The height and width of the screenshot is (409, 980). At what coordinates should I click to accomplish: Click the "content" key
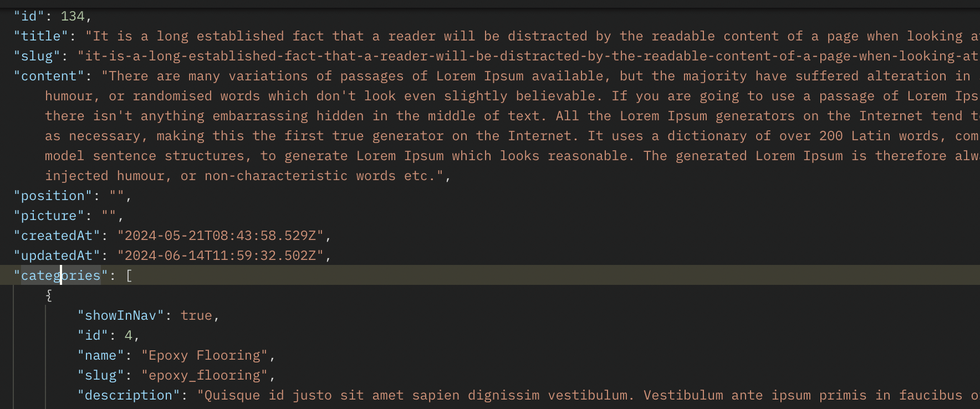[49, 76]
